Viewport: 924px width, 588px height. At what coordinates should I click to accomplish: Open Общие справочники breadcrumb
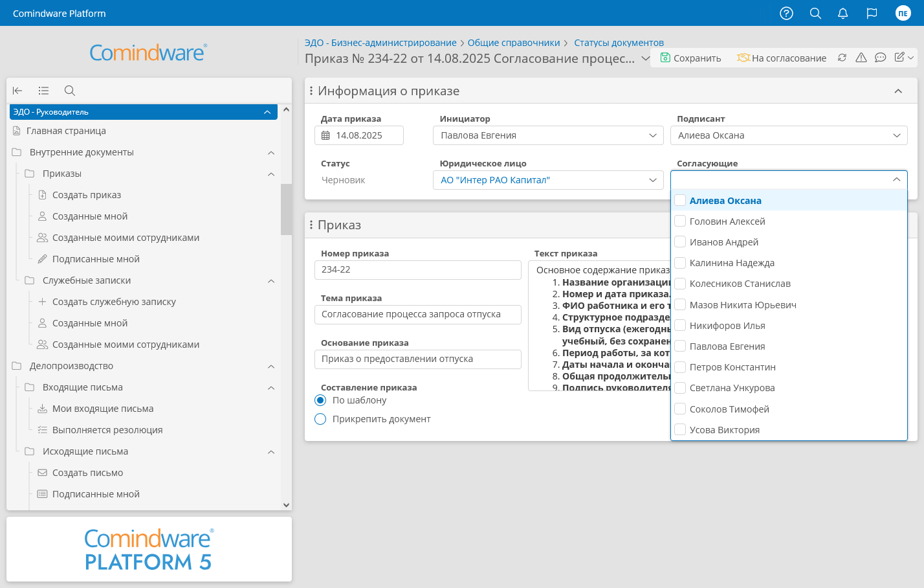pyautogui.click(x=514, y=43)
